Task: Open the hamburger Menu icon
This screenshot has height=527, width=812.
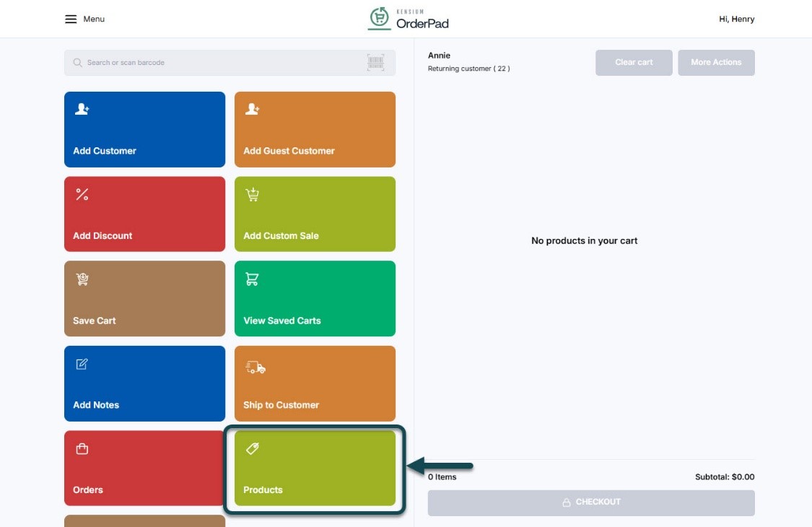Action: pyautogui.click(x=71, y=19)
